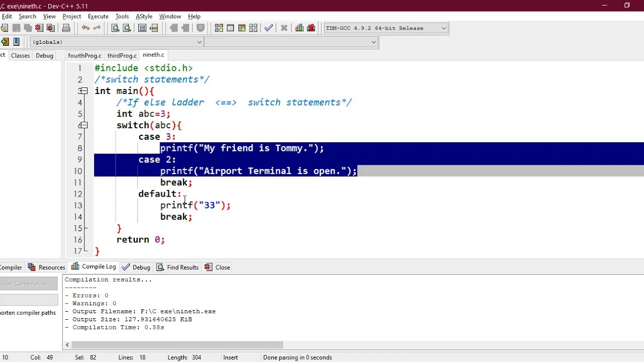Open Replace with the second magnifier icon

coord(127,28)
